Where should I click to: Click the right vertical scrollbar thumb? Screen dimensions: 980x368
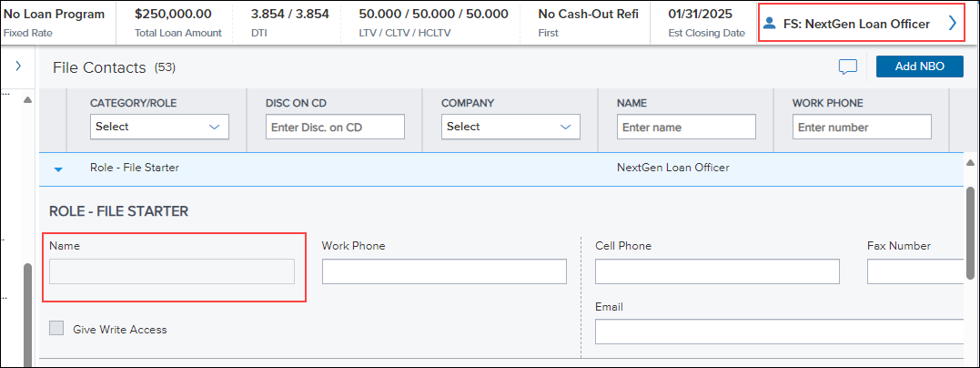(969, 232)
